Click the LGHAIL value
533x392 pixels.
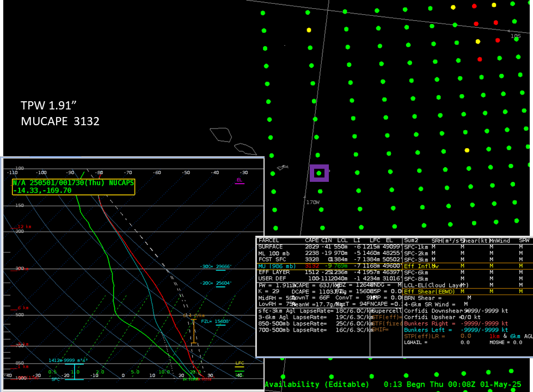pyautogui.click(x=465, y=342)
